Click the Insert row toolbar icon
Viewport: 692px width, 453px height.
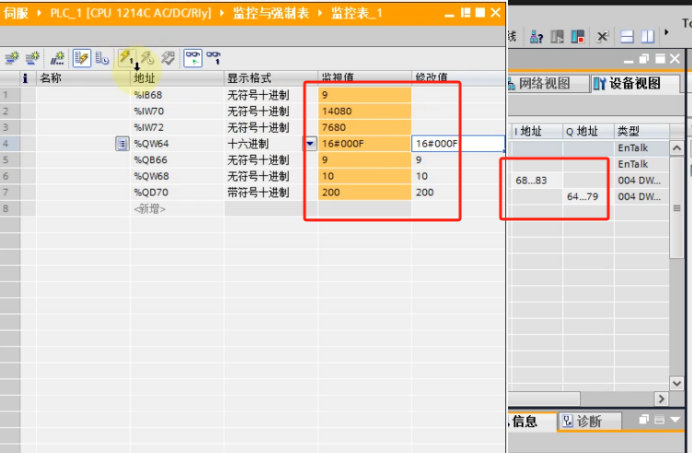12,58
